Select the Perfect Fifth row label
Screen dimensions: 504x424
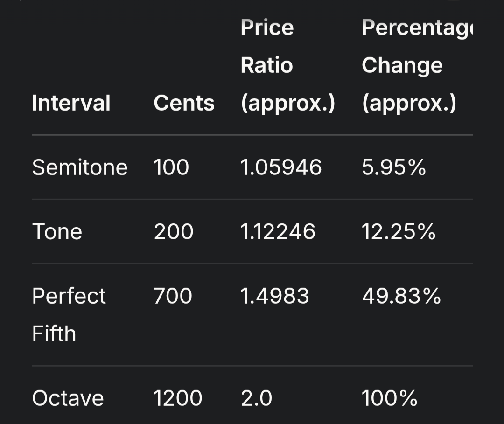click(x=69, y=315)
